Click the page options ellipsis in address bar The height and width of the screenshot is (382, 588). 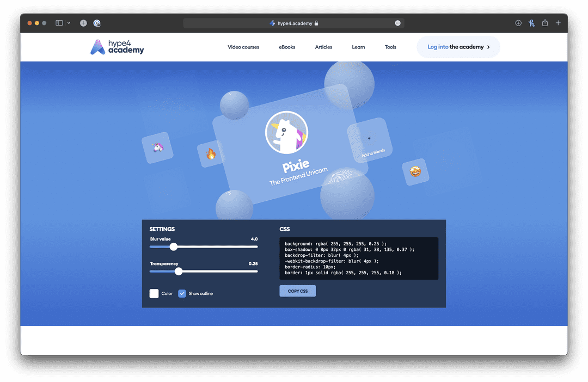398,23
